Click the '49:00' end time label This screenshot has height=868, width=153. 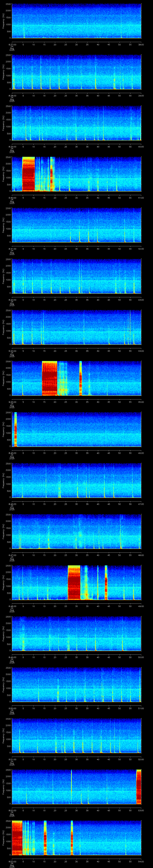pos(141,606)
